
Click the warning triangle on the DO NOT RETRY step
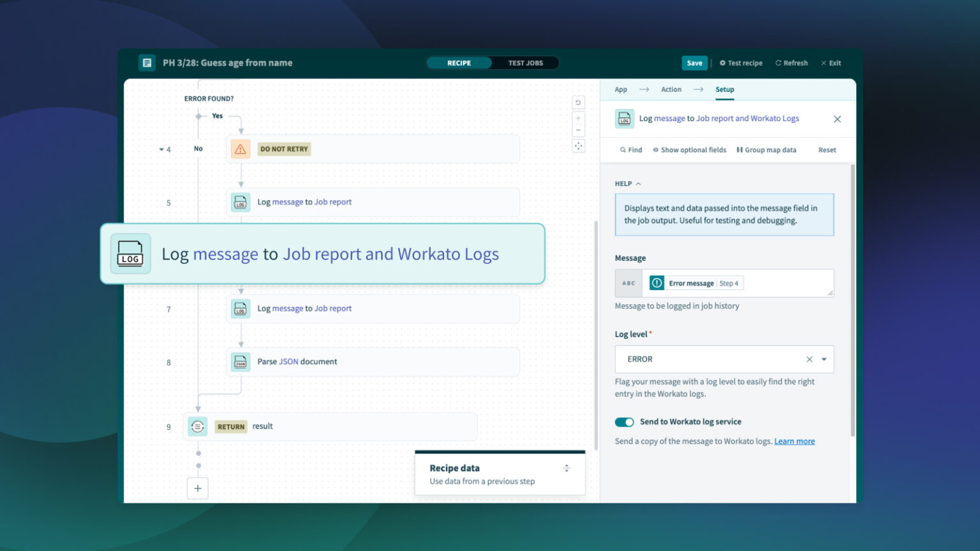pyautogui.click(x=240, y=149)
